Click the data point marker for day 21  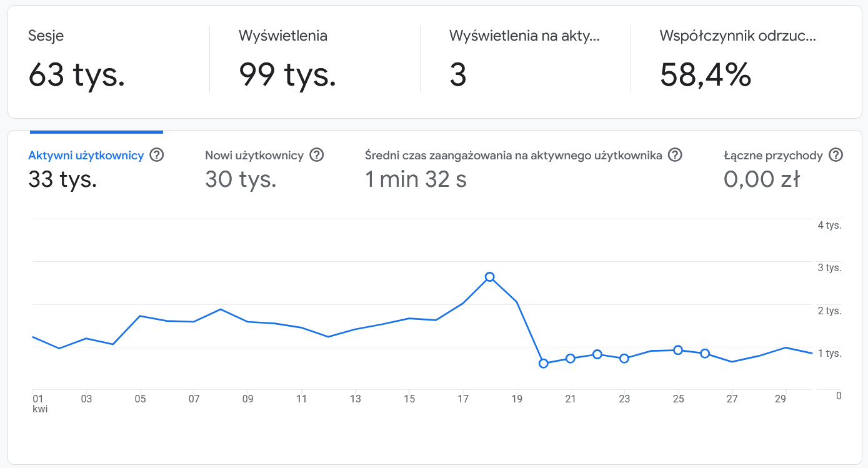pyautogui.click(x=571, y=359)
